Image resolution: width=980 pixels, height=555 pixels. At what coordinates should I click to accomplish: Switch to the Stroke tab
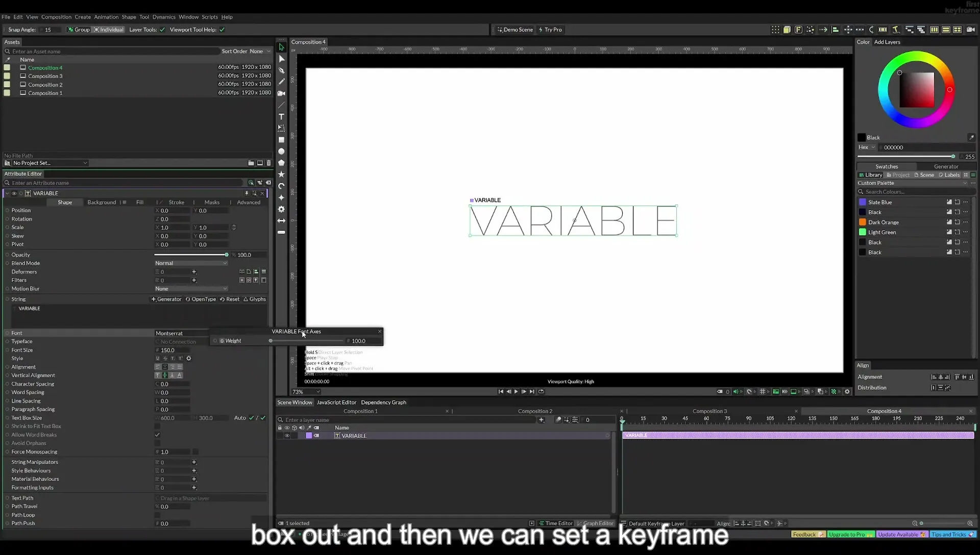(176, 203)
